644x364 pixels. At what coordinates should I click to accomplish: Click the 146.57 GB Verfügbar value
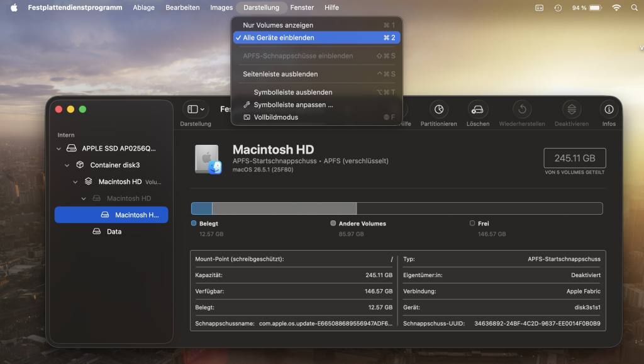tap(378, 291)
